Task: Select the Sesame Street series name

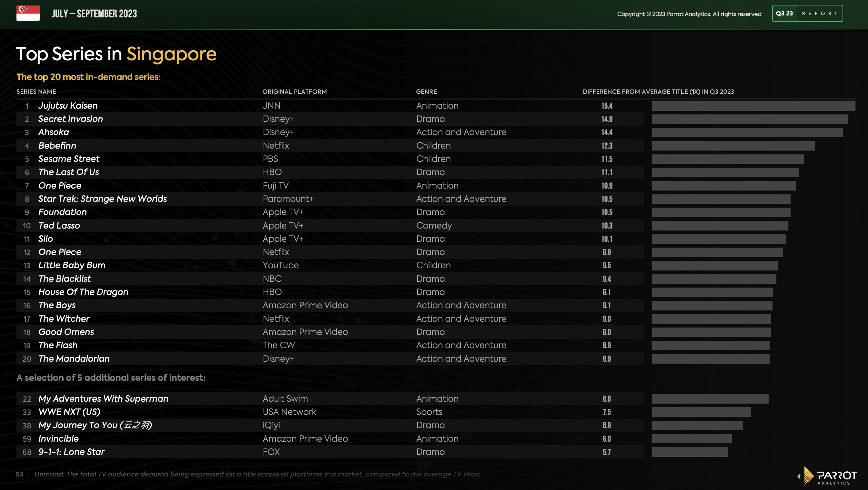Action: tap(69, 159)
